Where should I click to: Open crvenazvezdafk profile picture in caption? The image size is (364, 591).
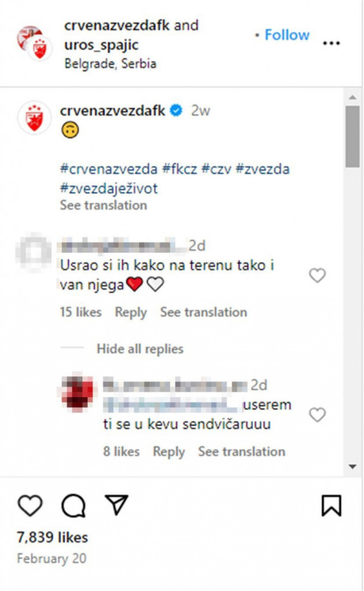click(x=34, y=118)
